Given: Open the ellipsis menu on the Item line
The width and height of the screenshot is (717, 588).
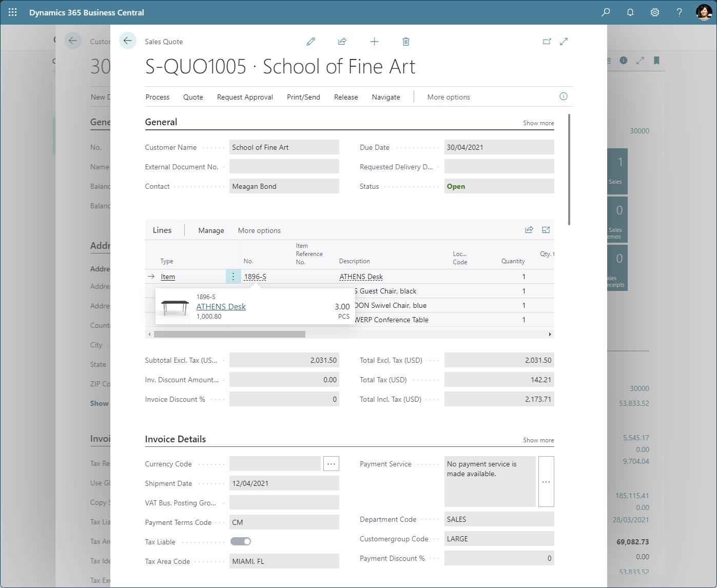Looking at the screenshot, I should coord(234,276).
